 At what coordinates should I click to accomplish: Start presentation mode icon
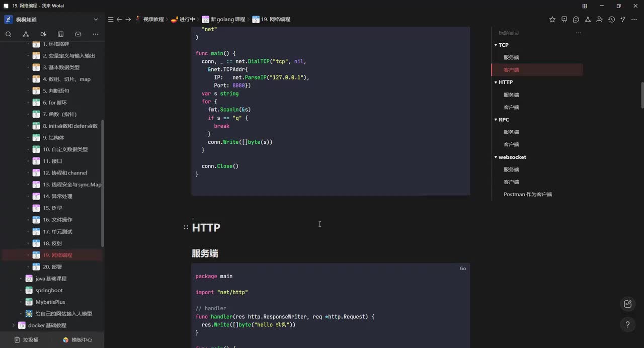(x=564, y=19)
